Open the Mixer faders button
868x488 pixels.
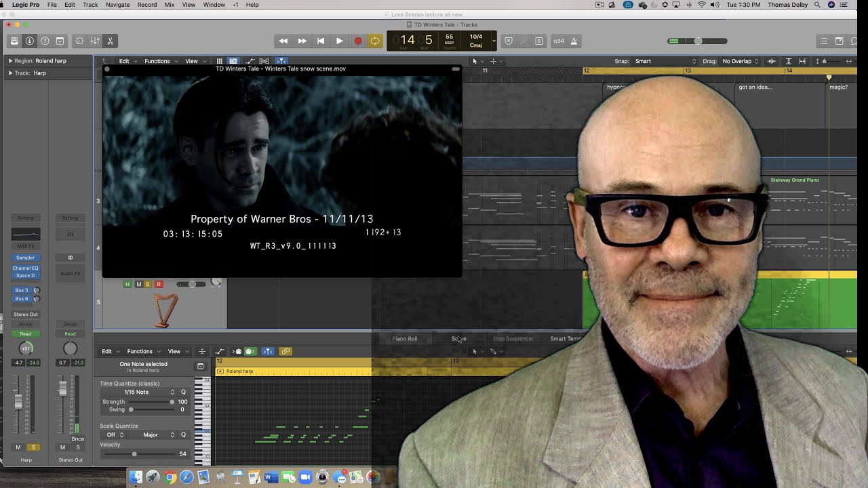(95, 41)
